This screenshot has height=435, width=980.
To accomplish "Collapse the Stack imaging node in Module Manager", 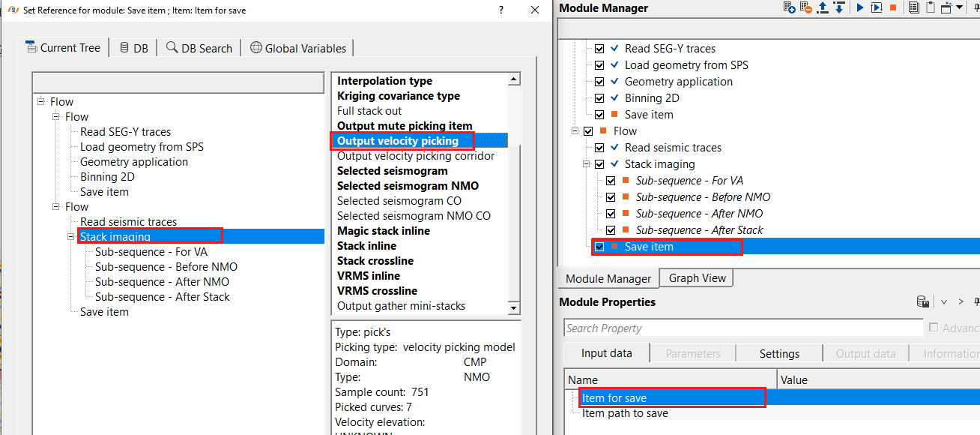I will 587,164.
